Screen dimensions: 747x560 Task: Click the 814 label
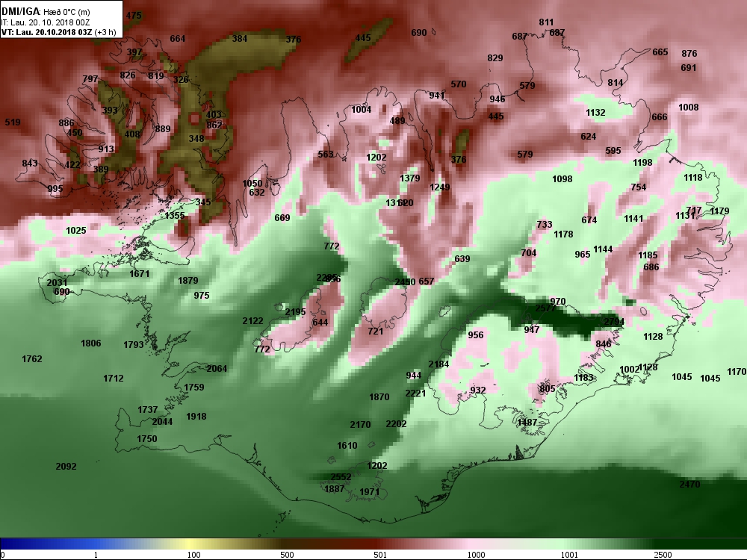pyautogui.click(x=616, y=83)
